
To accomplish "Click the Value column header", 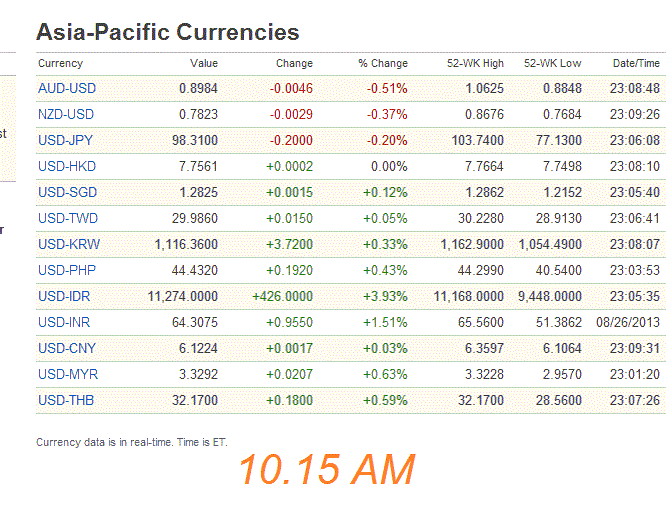I will [204, 63].
